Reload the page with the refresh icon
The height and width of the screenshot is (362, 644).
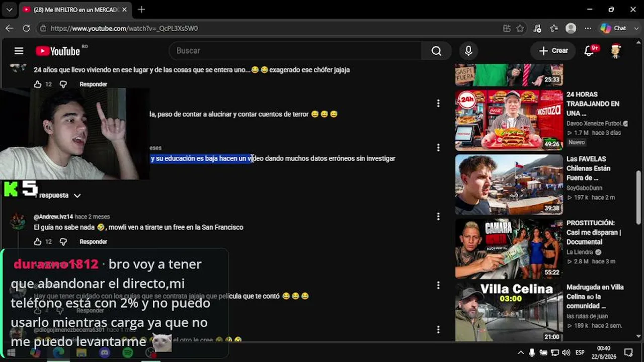click(26, 28)
